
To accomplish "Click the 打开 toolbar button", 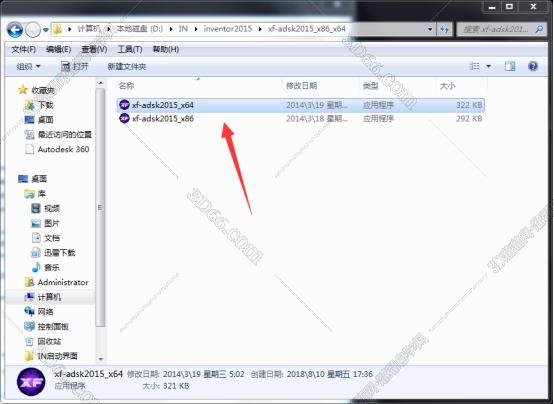I will pos(74,66).
